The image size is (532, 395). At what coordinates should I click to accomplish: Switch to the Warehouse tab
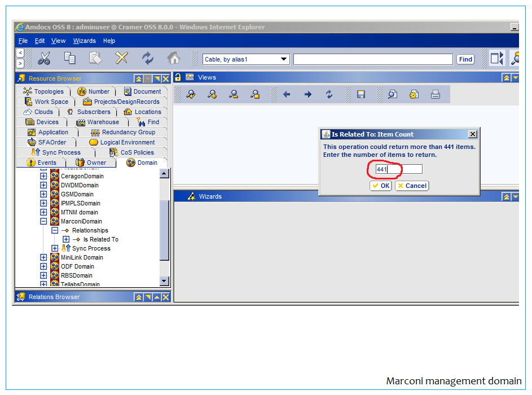(x=98, y=122)
